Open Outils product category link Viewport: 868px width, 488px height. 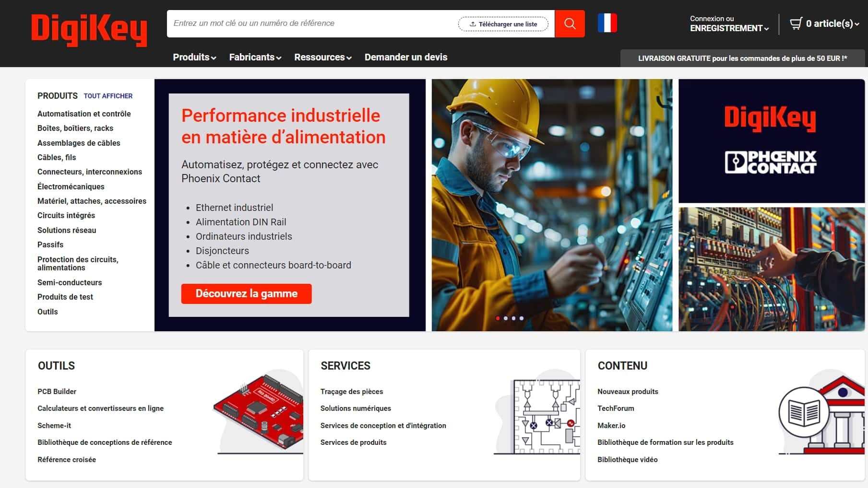tap(48, 312)
